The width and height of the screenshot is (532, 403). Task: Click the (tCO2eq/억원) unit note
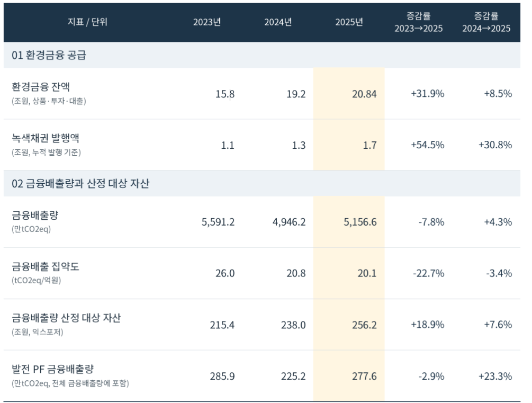pyautogui.click(x=37, y=281)
